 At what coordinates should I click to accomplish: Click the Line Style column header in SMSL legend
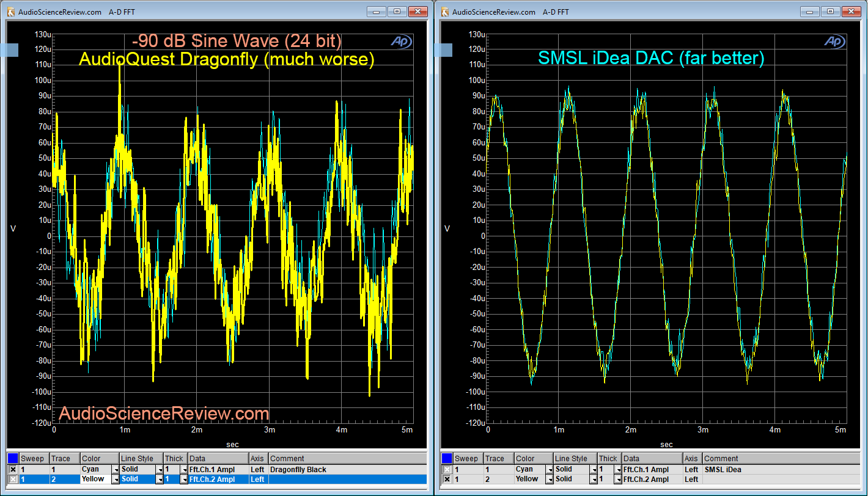click(x=575, y=459)
